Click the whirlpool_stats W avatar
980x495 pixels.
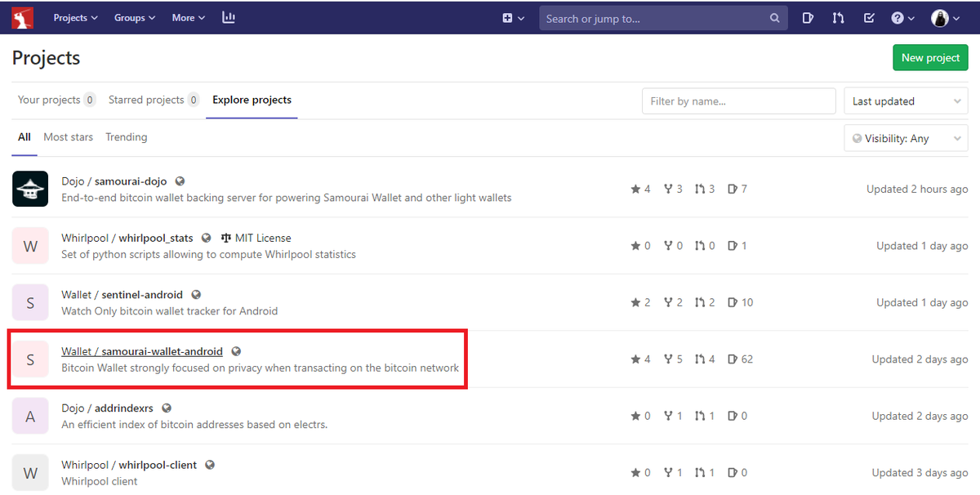[x=30, y=246]
